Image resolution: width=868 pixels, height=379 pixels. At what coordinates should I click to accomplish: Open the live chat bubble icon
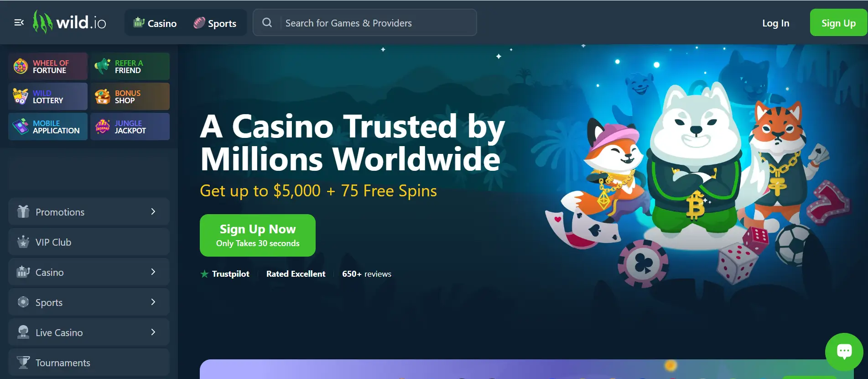[x=844, y=352]
